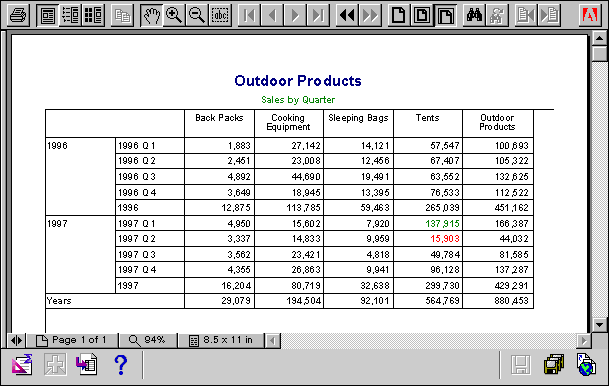Show bookmarks and page view
The height and width of the screenshot is (386, 609).
[70, 16]
